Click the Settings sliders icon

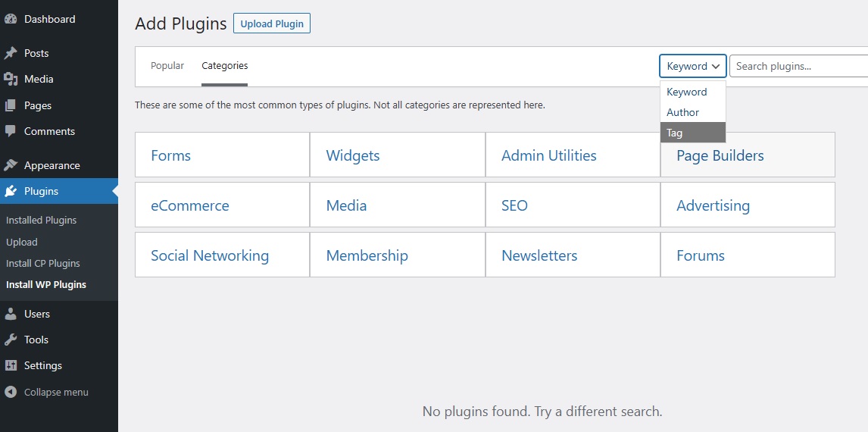[11, 365]
